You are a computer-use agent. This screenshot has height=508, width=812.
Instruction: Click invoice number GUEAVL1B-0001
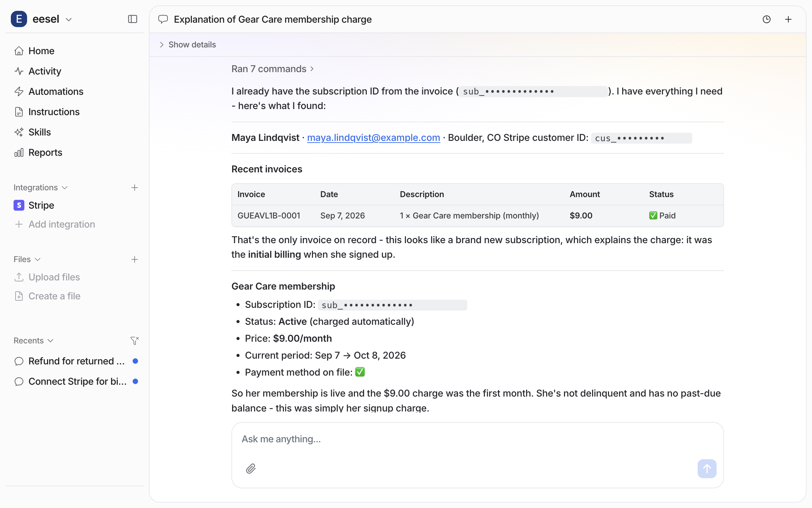tap(269, 216)
